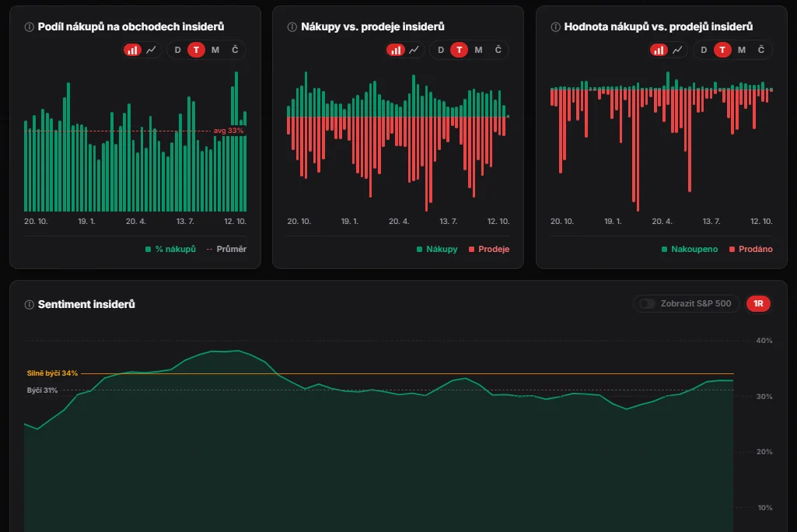Show info for Sentiment insiderů

tap(30, 305)
